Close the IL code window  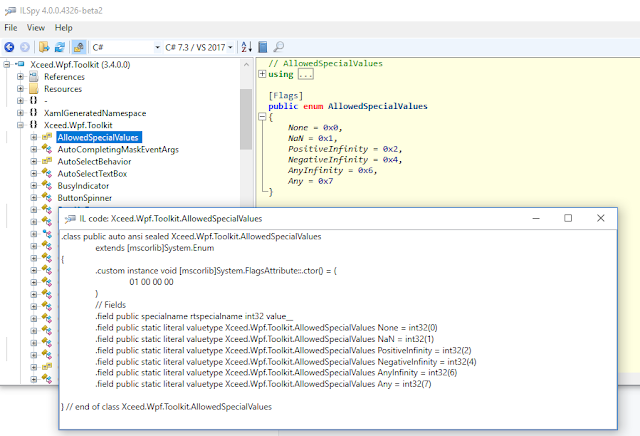tap(600, 218)
